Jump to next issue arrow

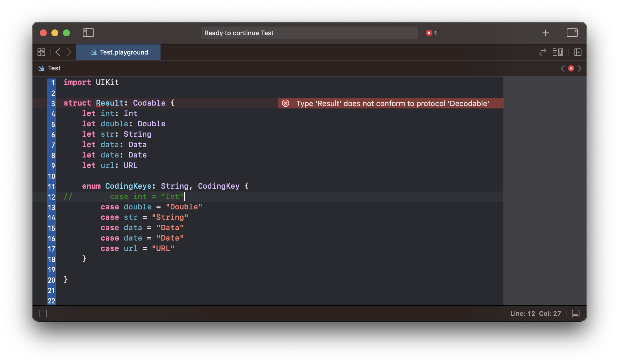[579, 68]
